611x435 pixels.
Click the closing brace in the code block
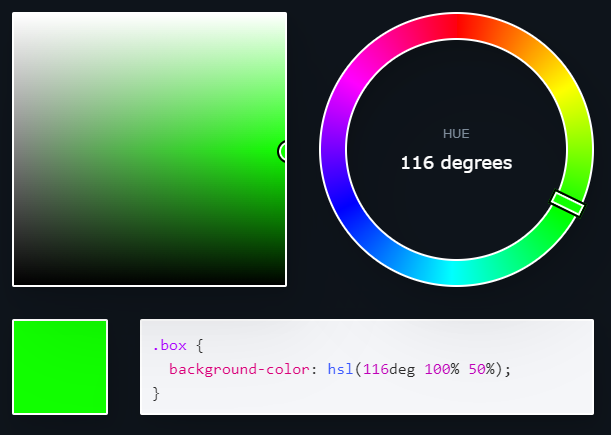pyautogui.click(x=156, y=393)
